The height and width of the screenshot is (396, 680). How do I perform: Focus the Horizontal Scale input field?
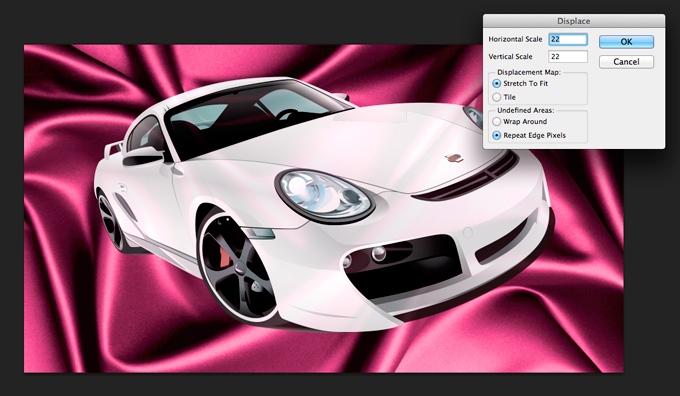point(568,39)
